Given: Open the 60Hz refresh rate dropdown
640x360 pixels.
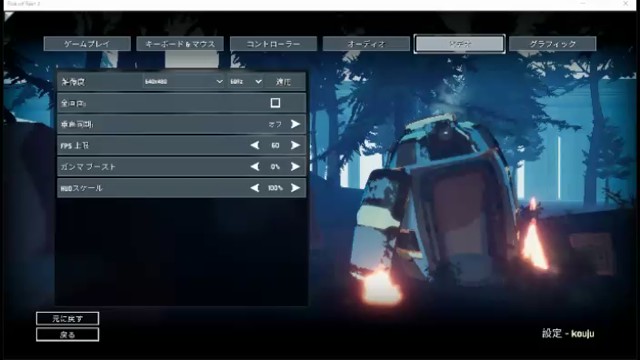Looking at the screenshot, I should 245,82.
